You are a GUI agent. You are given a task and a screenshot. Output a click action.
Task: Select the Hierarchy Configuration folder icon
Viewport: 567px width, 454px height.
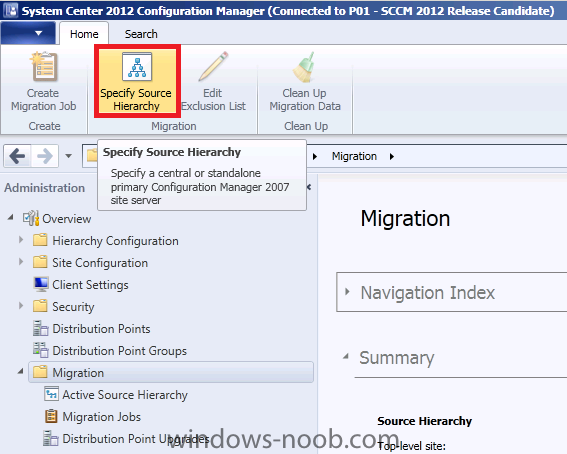point(40,240)
